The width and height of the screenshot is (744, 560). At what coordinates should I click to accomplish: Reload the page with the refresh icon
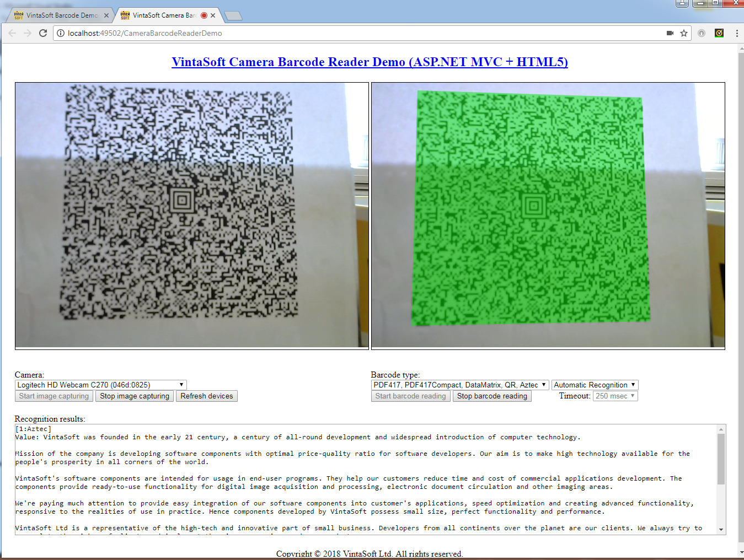43,33
